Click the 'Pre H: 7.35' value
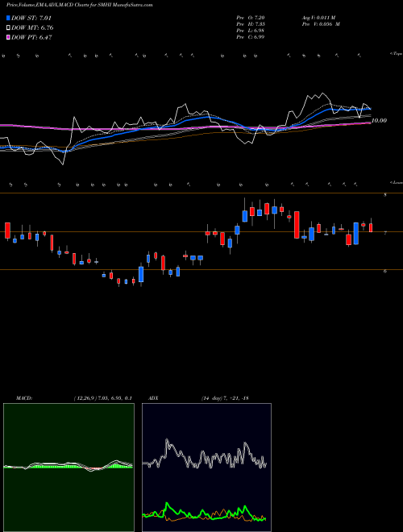This screenshot has width=403, height=532. (251, 24)
